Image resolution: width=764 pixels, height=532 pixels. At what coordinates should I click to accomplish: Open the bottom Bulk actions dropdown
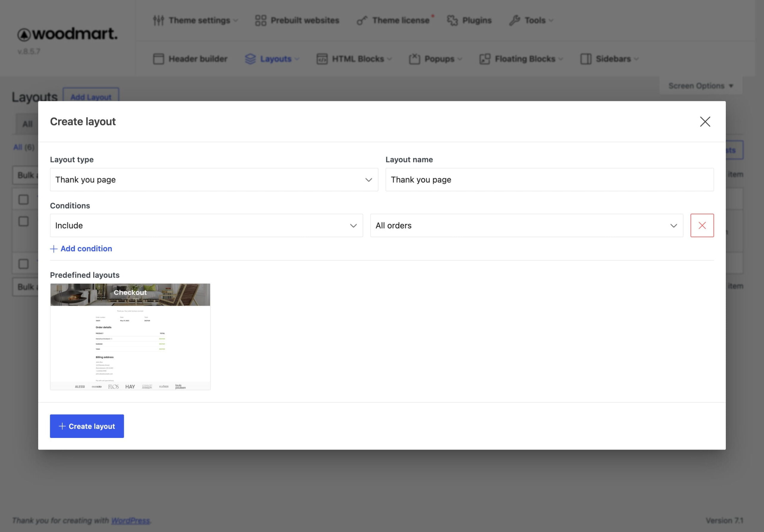coord(26,287)
